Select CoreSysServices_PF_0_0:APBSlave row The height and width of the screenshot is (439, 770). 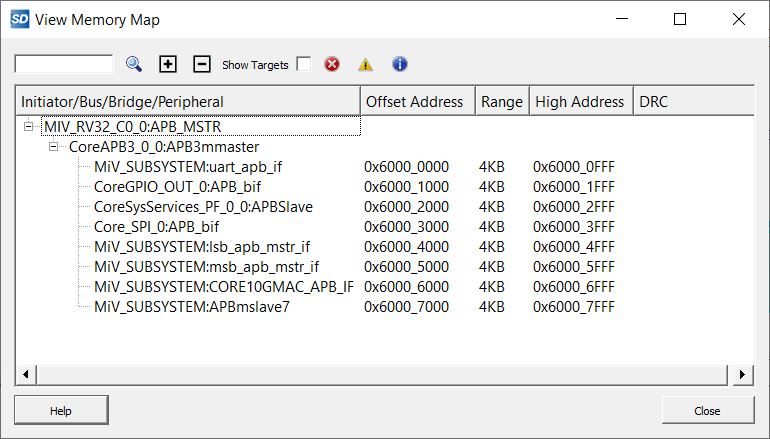pos(203,207)
